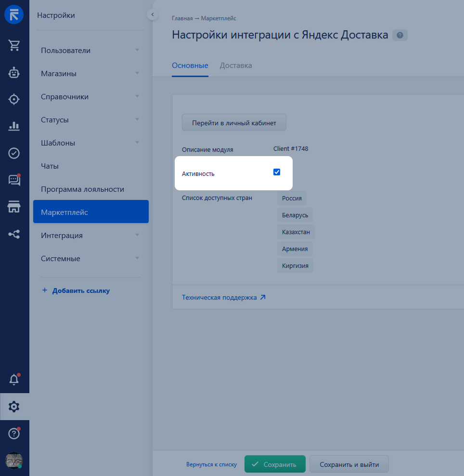
Task: Collapse the settings sidebar with chevron
Action: 153,15
